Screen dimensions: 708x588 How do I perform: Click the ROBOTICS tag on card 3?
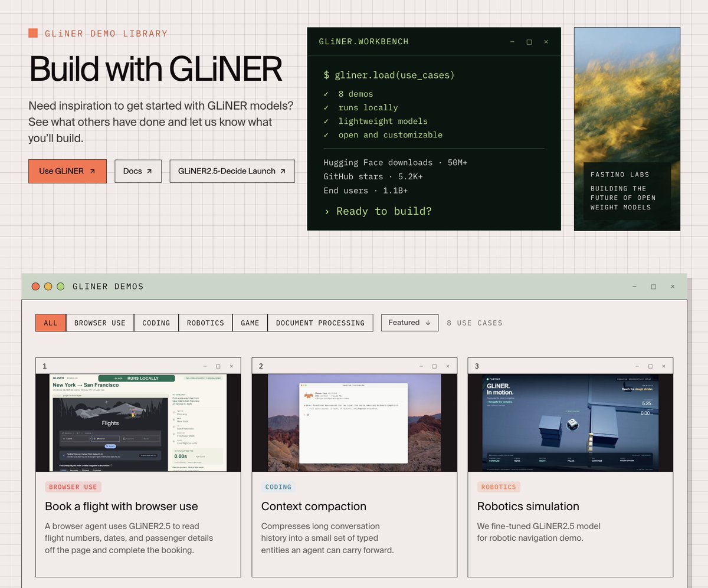point(499,487)
